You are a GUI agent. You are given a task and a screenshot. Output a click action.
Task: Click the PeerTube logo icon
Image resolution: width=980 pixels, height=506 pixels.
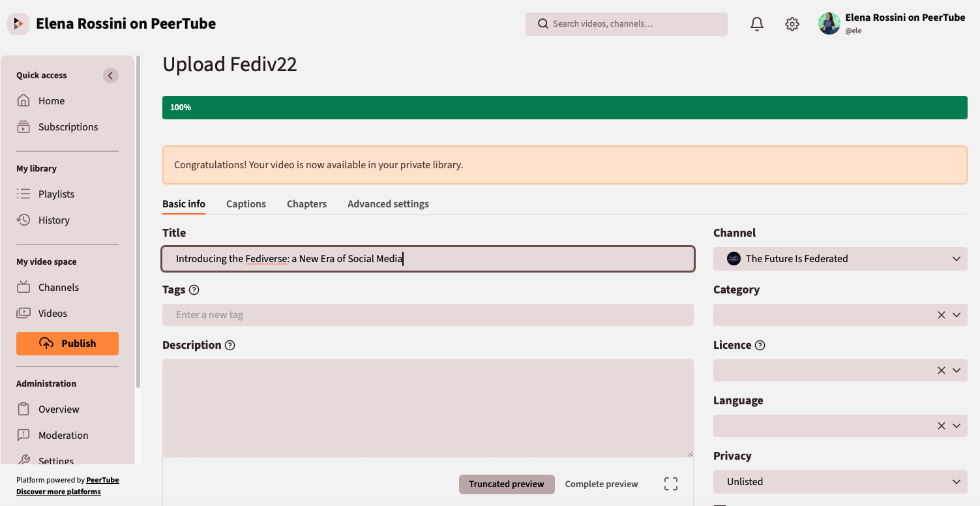click(18, 24)
